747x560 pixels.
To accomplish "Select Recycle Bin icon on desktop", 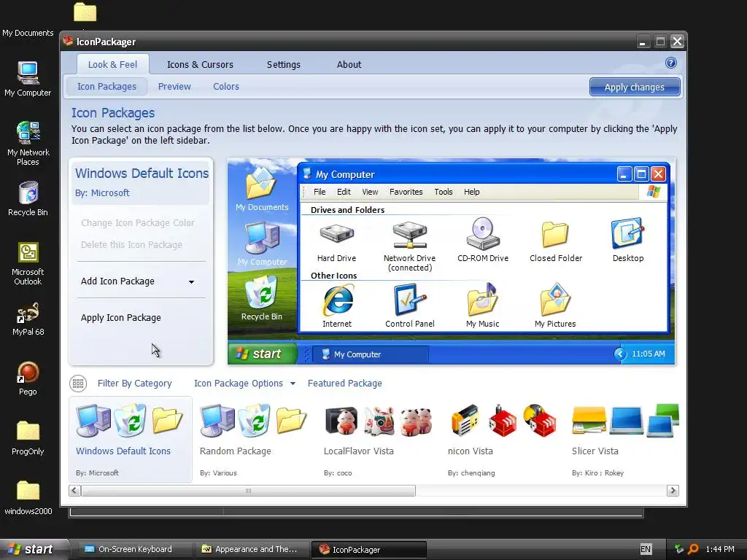I will coord(28,199).
